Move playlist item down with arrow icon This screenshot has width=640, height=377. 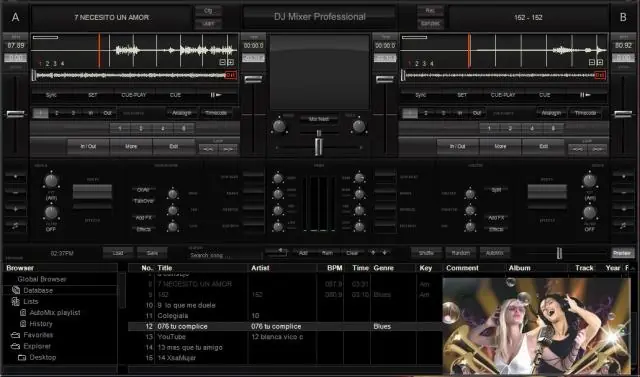(x=384, y=253)
